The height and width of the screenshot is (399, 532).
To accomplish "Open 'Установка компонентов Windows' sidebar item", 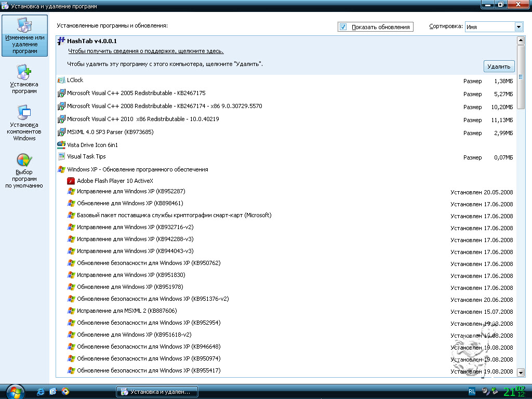I will 24,123.
